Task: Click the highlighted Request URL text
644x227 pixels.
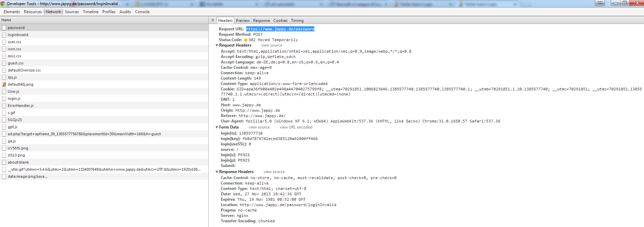Action: coord(280,29)
